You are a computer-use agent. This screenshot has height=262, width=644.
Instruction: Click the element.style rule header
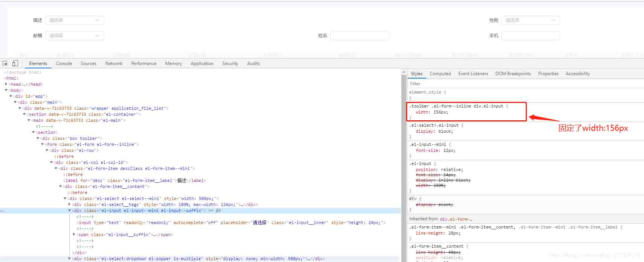[425, 92]
